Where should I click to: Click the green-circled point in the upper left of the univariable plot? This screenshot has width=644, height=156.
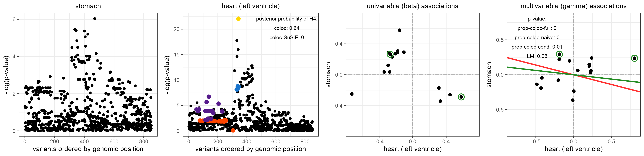coord(390,54)
